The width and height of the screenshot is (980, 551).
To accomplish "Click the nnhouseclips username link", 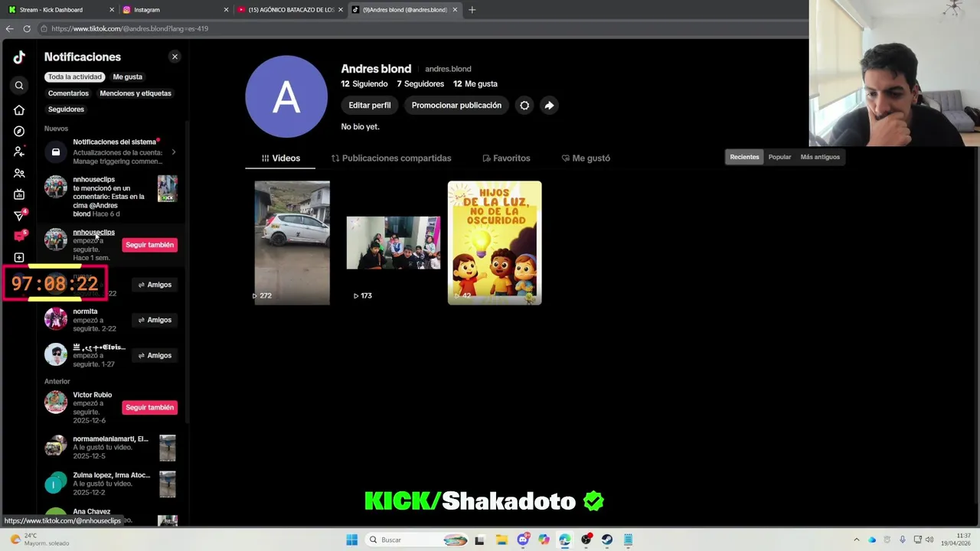I will 93,232.
